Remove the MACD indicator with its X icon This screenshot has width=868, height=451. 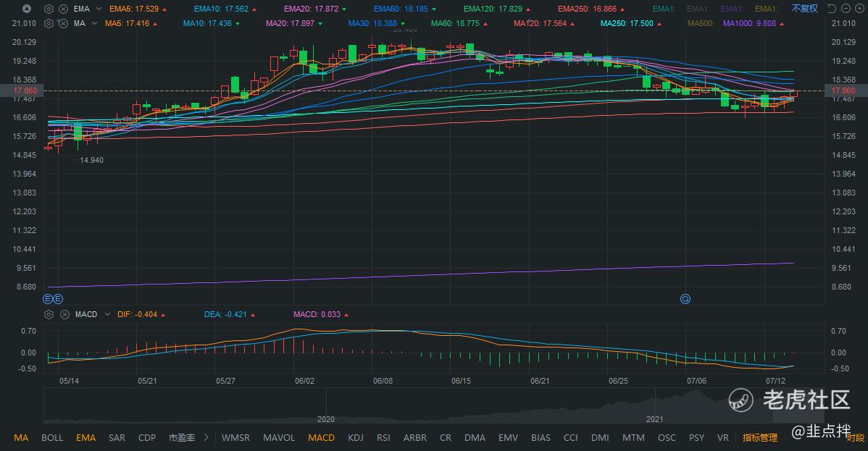click(64, 314)
